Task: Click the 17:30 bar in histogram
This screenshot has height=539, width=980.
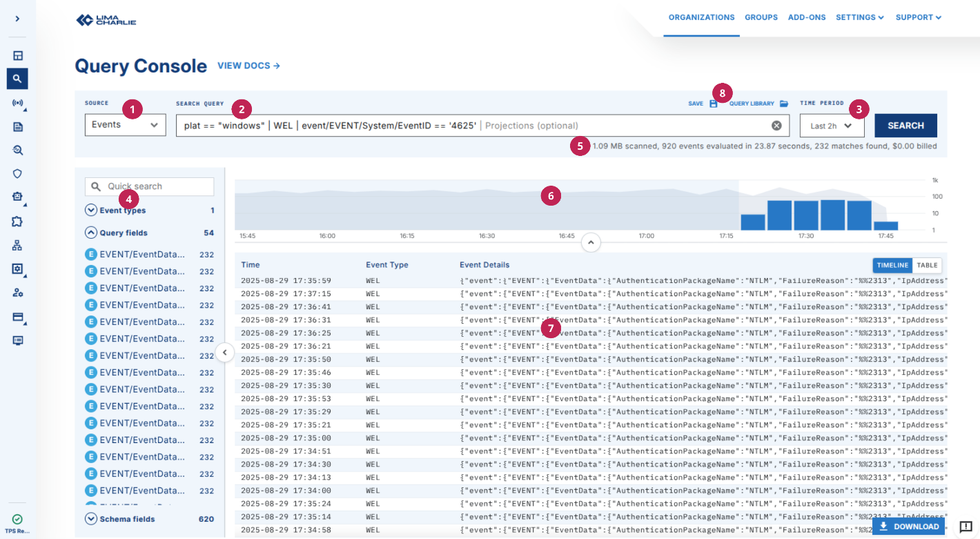Action: click(806, 215)
